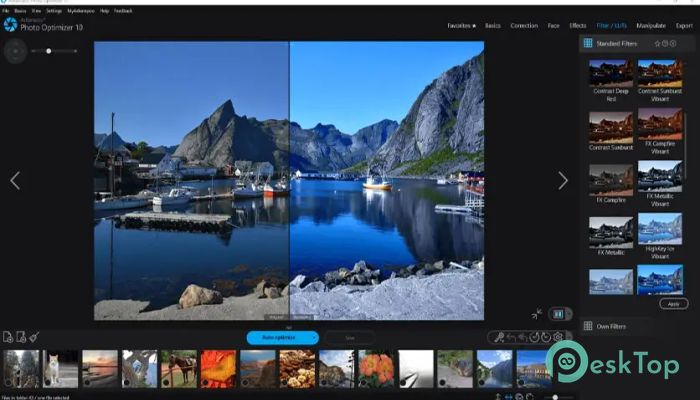Viewport: 700px width, 400px height.
Task: Click the brush clear-list icon
Action: (x=34, y=337)
